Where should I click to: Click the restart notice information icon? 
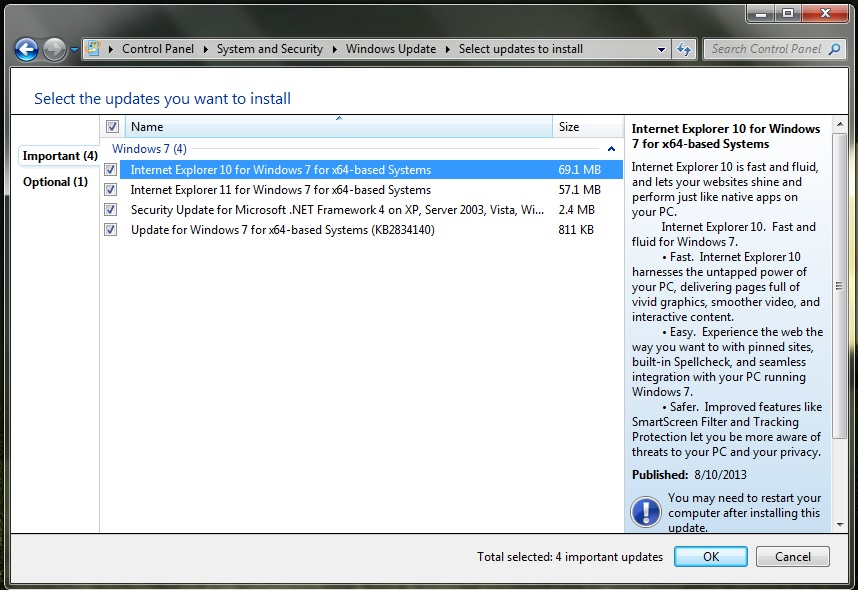pos(646,512)
